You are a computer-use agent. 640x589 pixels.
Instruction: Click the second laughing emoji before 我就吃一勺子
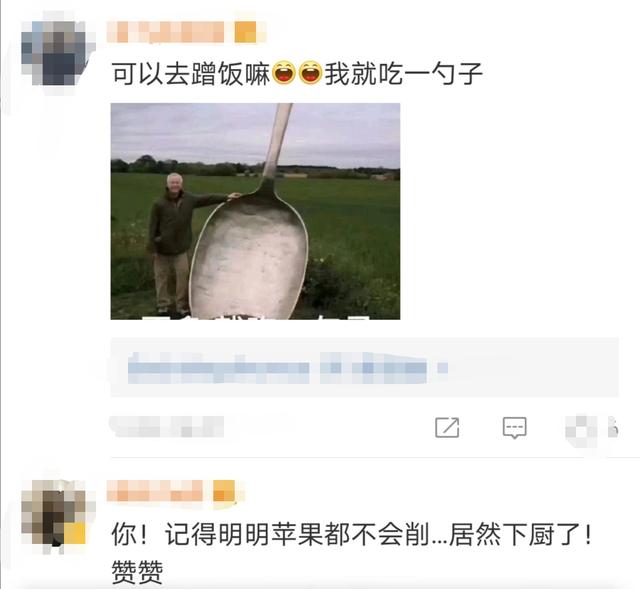(311, 72)
